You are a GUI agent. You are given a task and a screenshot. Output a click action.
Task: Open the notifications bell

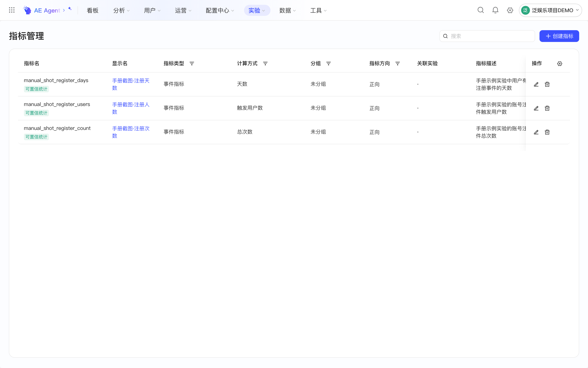(495, 10)
